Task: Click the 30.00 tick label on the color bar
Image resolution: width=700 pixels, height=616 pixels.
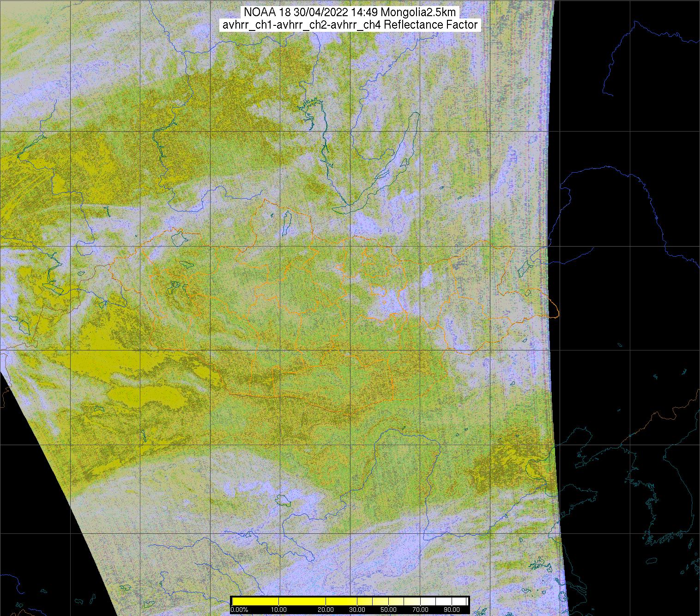Action: (x=358, y=610)
